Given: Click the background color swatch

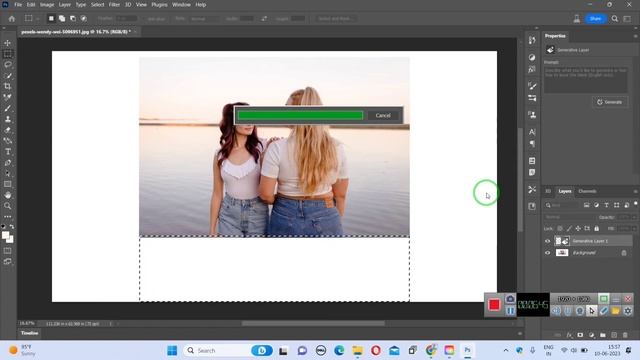Looking at the screenshot, I should (x=10, y=240).
